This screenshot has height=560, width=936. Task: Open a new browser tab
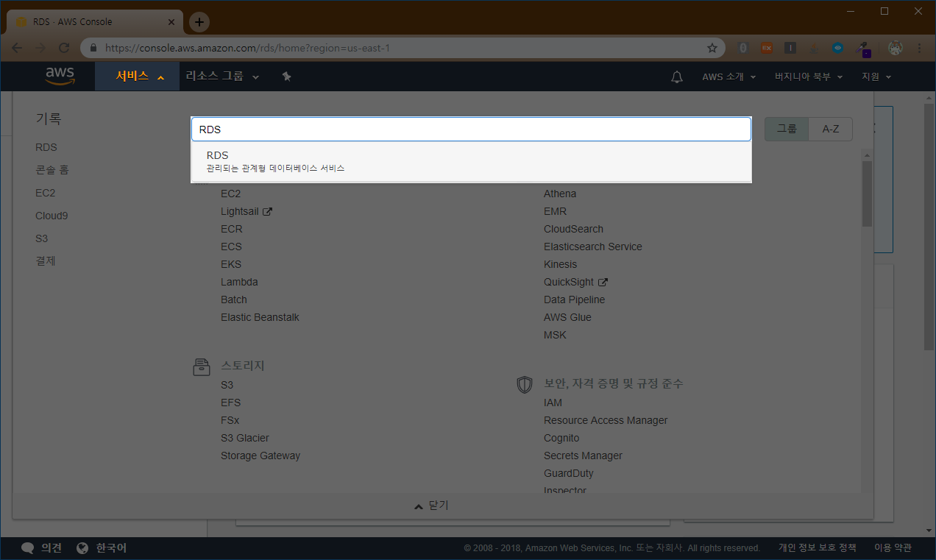(x=199, y=22)
